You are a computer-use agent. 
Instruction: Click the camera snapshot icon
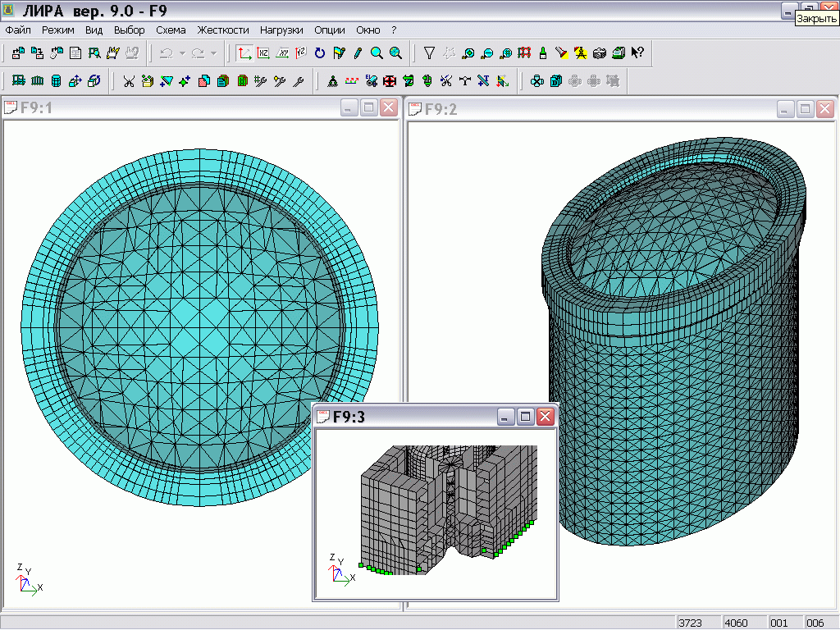600,53
